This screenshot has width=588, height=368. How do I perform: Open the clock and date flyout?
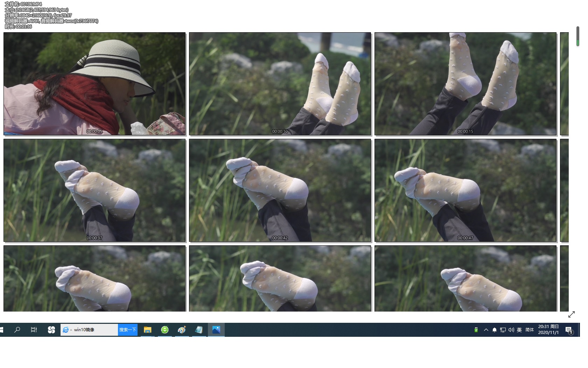point(548,329)
